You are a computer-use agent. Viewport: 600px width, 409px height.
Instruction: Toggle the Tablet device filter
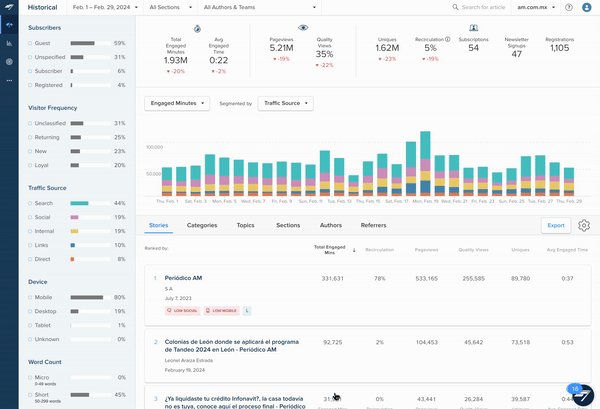click(x=30, y=325)
